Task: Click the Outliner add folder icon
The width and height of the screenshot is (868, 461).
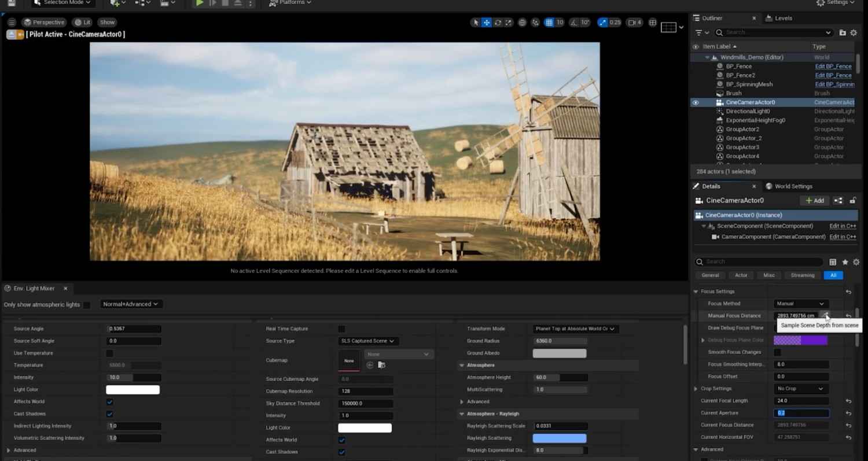Action: click(x=843, y=32)
